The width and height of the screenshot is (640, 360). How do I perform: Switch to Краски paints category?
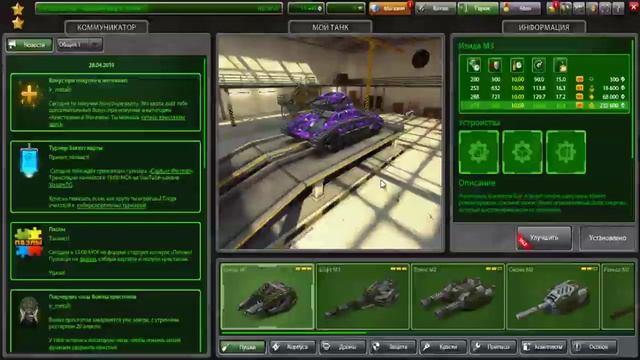click(x=443, y=347)
